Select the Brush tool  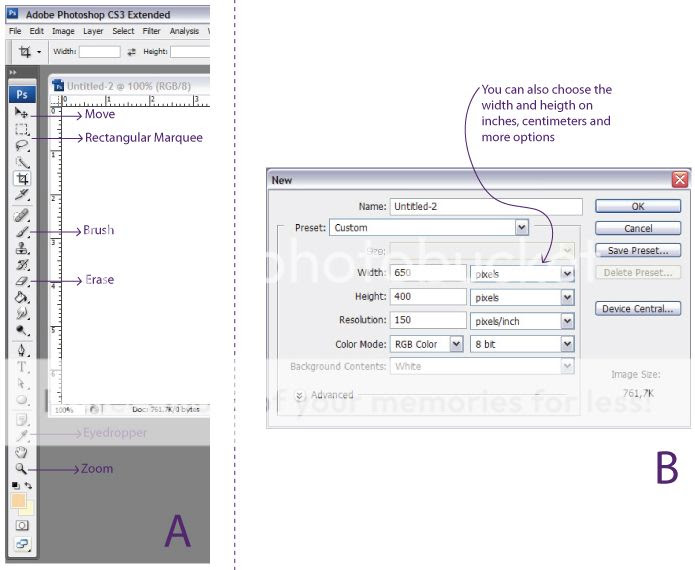click(21, 232)
